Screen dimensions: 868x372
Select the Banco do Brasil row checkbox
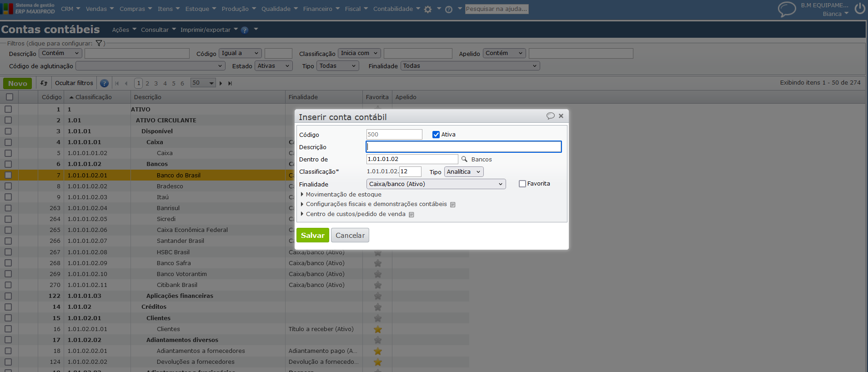[x=8, y=175]
